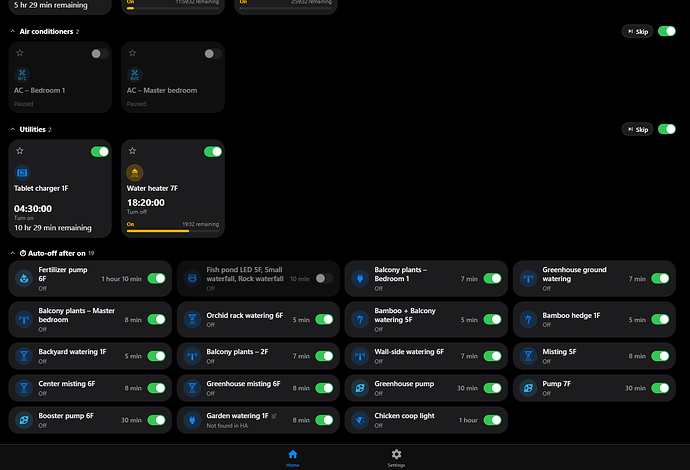This screenshot has width=690, height=470.
Task: Disable Chicken coop light auto-off toggle
Action: [x=492, y=420]
